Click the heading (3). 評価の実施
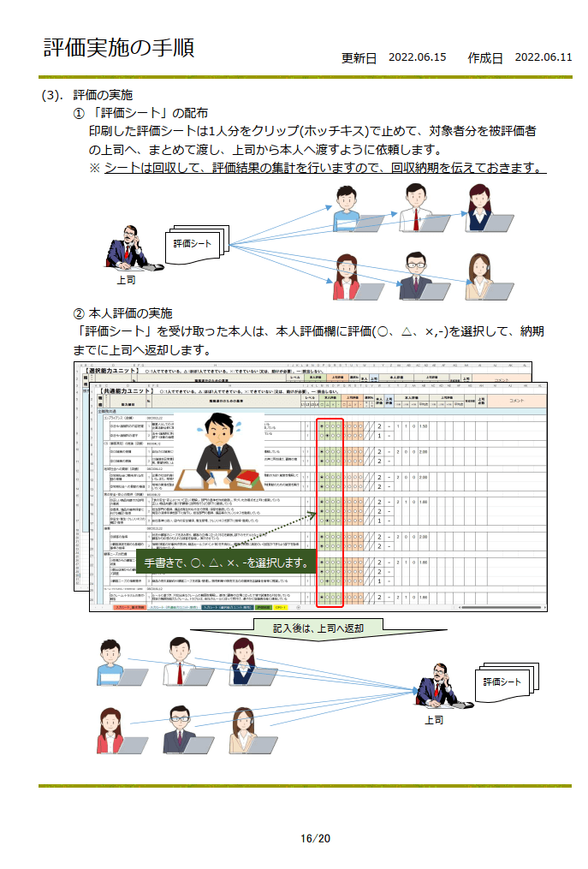 point(87,95)
